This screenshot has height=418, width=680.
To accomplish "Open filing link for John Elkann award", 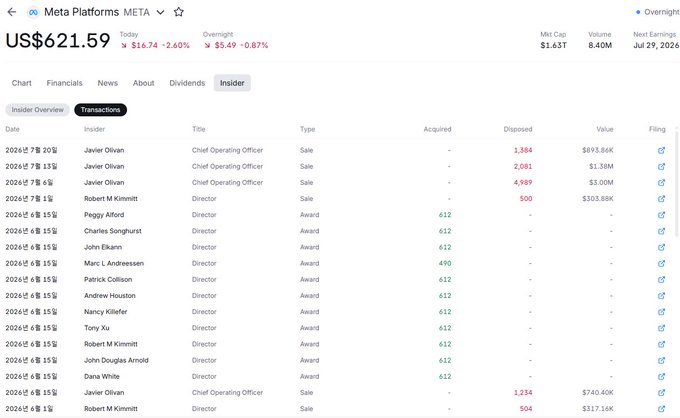I will [661, 247].
